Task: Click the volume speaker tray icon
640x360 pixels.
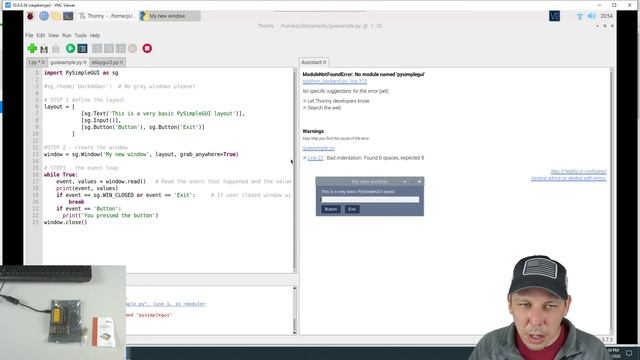Action: [591, 16]
